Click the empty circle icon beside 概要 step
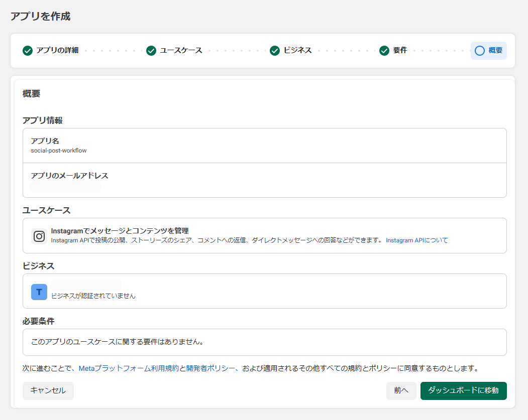This screenshot has height=420, width=528. (x=480, y=51)
